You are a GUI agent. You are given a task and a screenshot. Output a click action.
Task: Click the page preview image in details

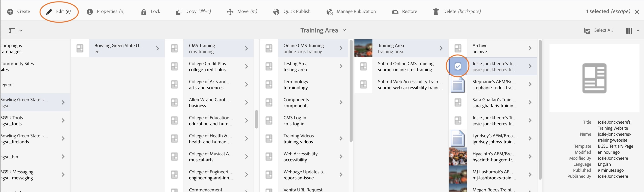point(594,78)
